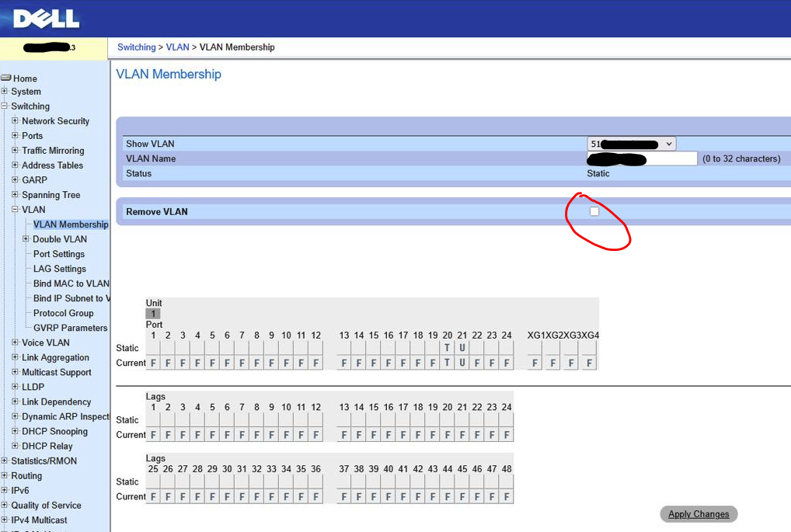This screenshot has width=791, height=532.
Task: Open Port Settings under VLAN
Action: coord(58,253)
